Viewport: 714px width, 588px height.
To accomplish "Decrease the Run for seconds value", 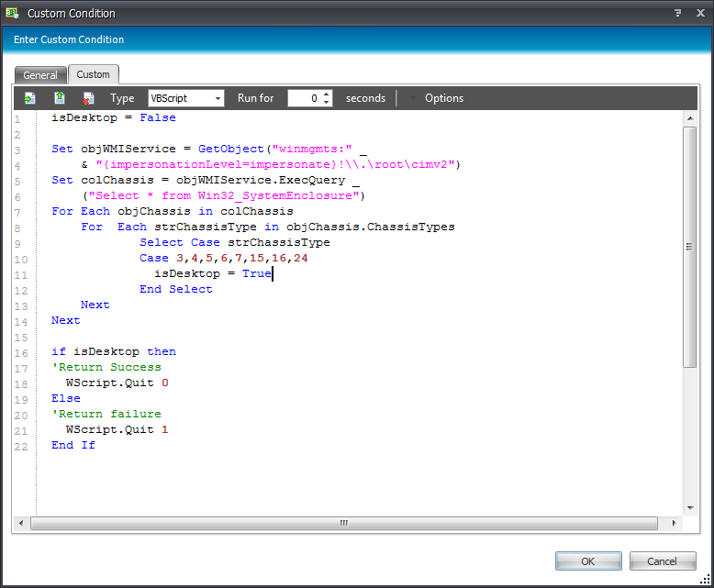I will (327, 103).
